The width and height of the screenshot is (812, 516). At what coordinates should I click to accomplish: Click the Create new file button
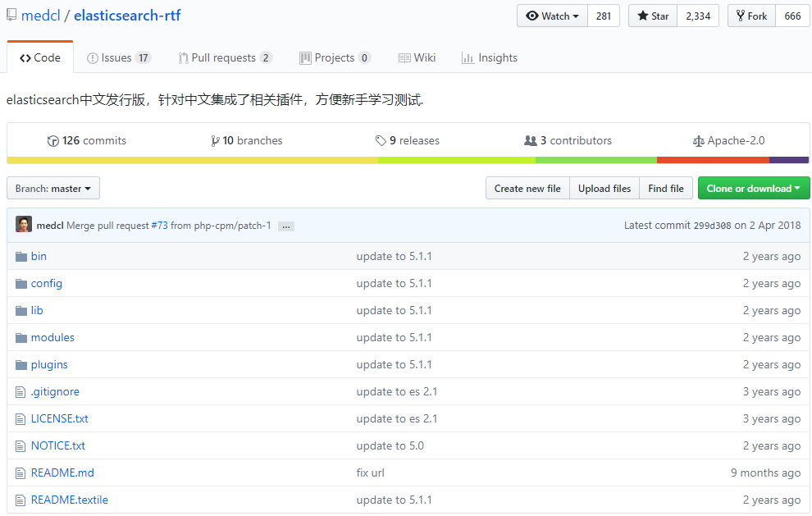click(527, 188)
